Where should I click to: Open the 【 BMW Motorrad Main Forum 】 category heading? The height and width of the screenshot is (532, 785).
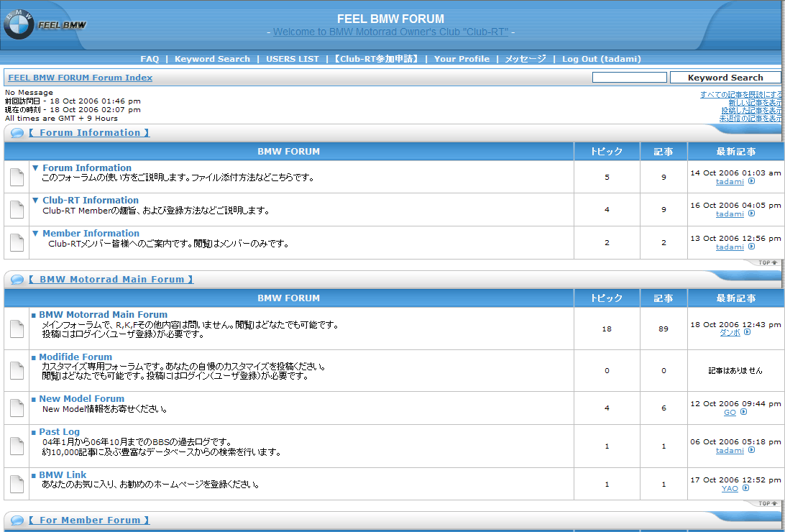pos(111,279)
